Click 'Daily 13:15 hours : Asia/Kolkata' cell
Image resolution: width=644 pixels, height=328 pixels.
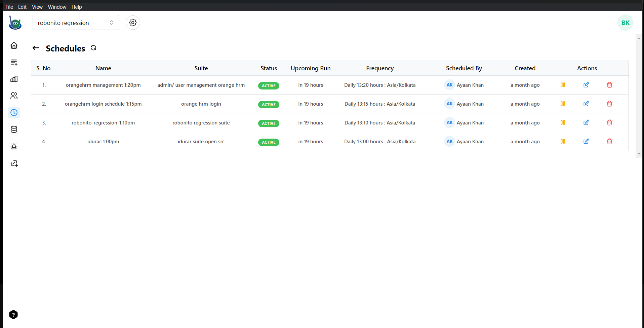click(380, 104)
